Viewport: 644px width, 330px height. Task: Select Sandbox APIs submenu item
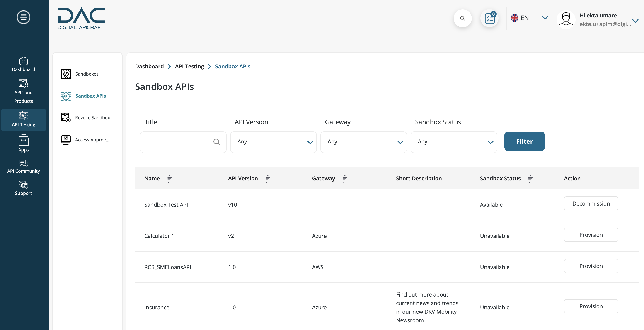point(91,96)
